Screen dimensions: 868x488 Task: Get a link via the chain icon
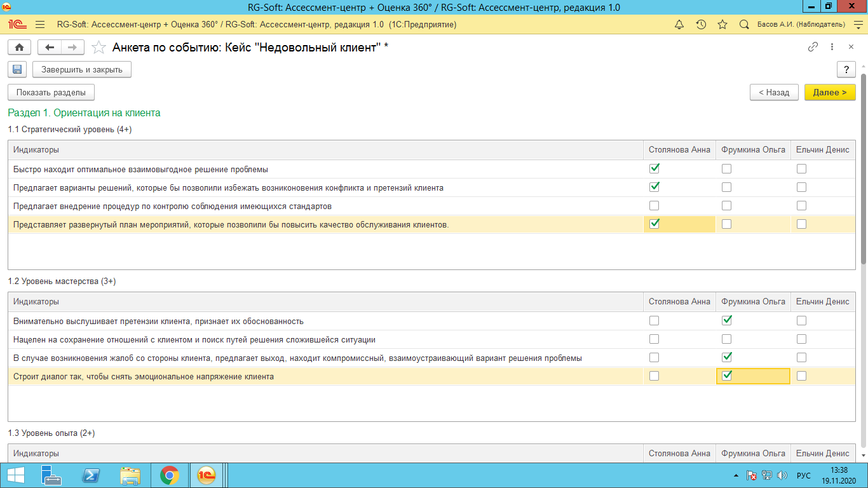tap(813, 47)
